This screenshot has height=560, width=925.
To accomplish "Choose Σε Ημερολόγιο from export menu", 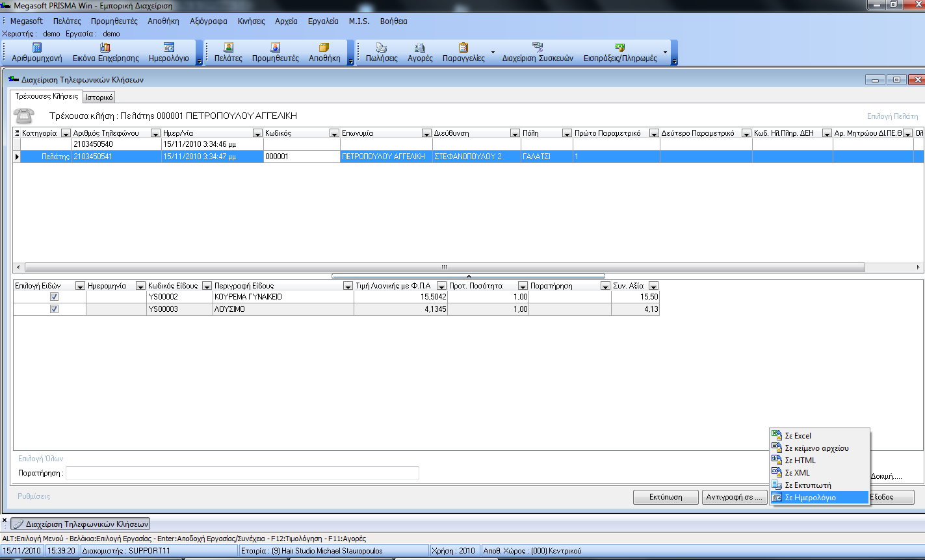I will pos(819,497).
